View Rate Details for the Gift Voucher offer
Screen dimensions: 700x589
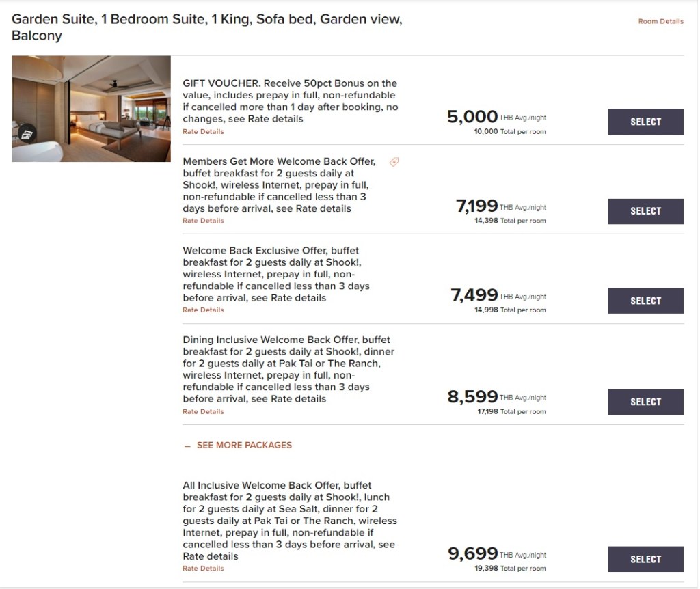(x=203, y=131)
